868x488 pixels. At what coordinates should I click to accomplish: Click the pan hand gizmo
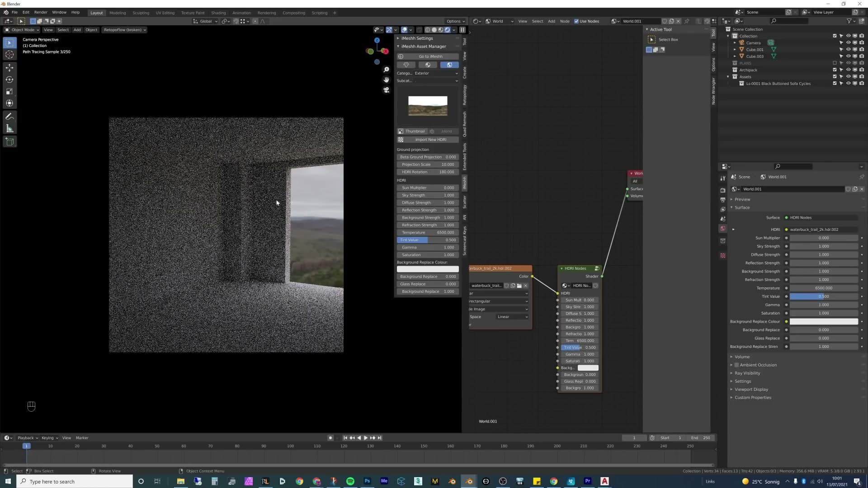coord(386,80)
